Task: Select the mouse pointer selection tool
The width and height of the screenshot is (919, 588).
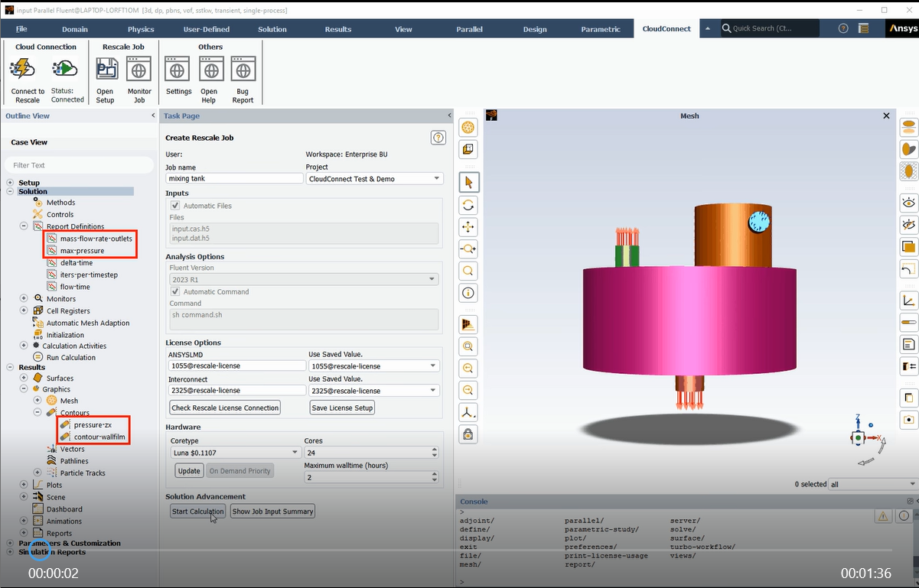Action: click(468, 182)
